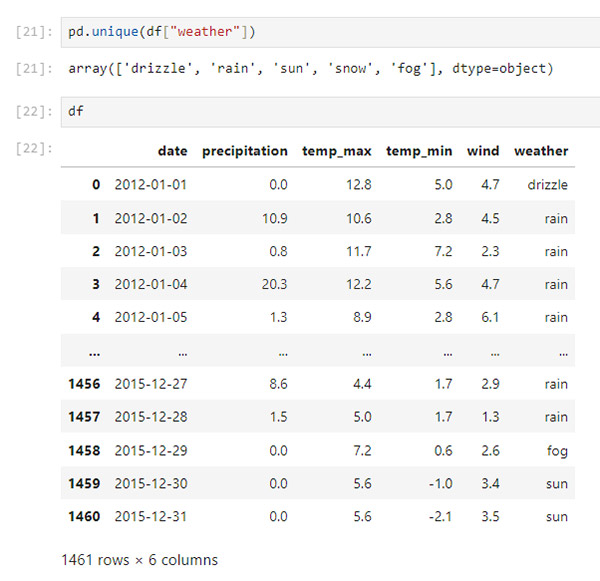Select row index 1458 in the table
The image size is (600, 581).
84,451
